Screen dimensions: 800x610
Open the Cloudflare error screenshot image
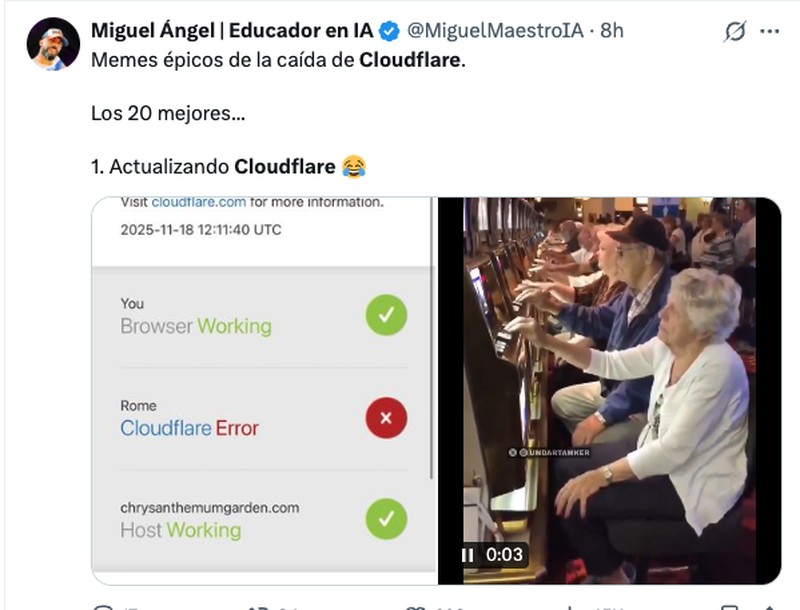(x=264, y=391)
